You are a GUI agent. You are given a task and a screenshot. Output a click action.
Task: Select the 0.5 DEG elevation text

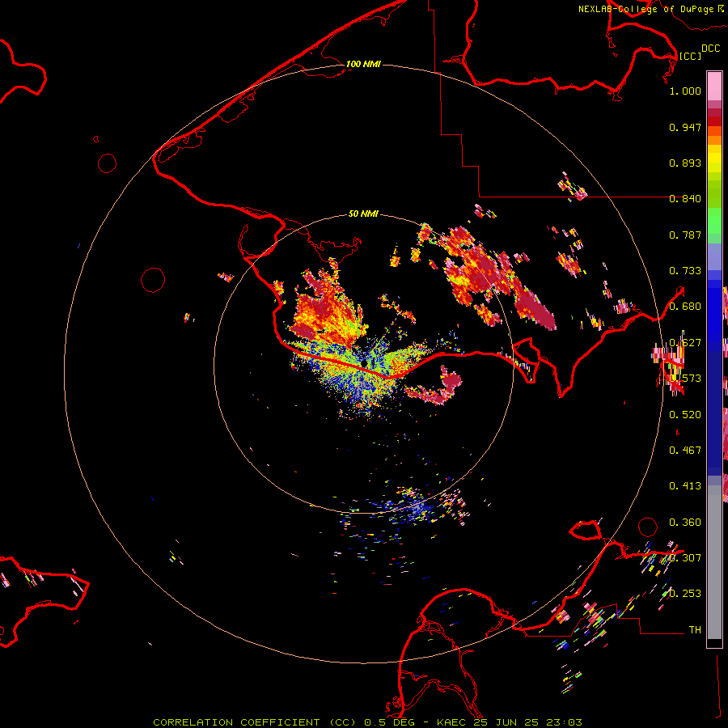point(390,722)
